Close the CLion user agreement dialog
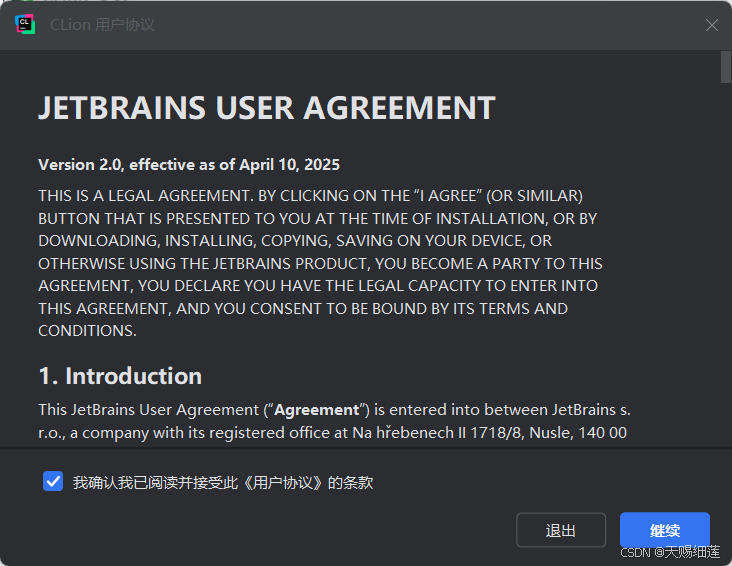Screen dimensions: 732x566 (x=711, y=25)
